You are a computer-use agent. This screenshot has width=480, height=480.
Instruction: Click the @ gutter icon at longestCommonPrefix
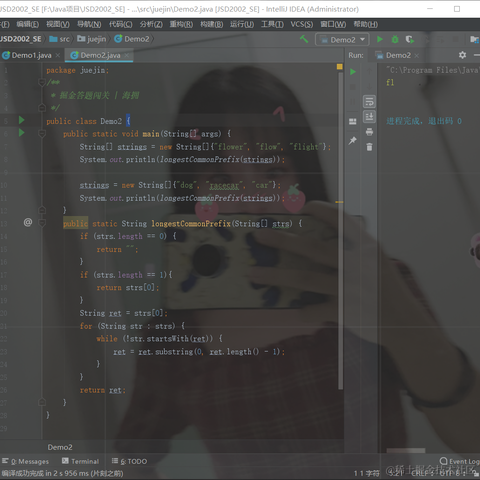pos(28,222)
